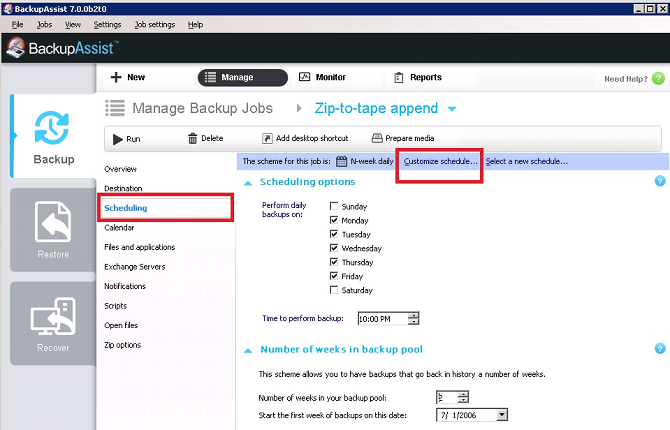Enable the Sunday backup checkbox
Viewport: 670px width, 430px height.
pyautogui.click(x=334, y=206)
